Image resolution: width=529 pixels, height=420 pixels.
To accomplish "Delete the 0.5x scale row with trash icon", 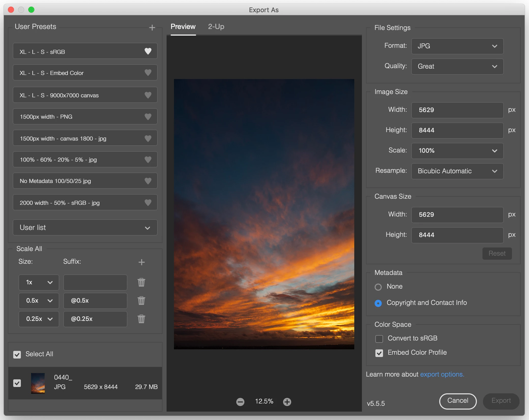I will (141, 301).
